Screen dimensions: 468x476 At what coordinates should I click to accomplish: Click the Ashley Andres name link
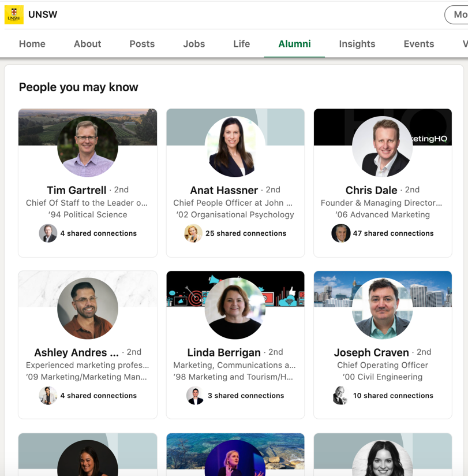click(x=76, y=352)
